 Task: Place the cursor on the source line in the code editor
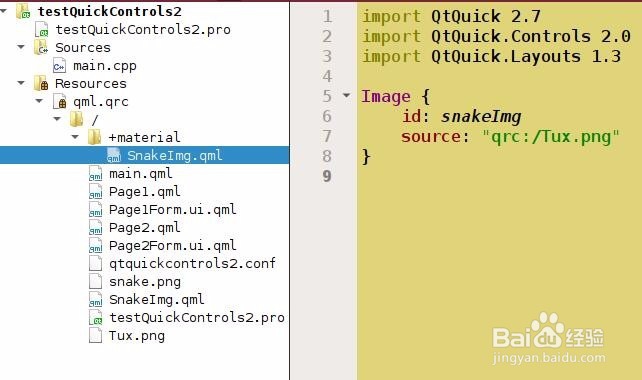click(x=510, y=136)
